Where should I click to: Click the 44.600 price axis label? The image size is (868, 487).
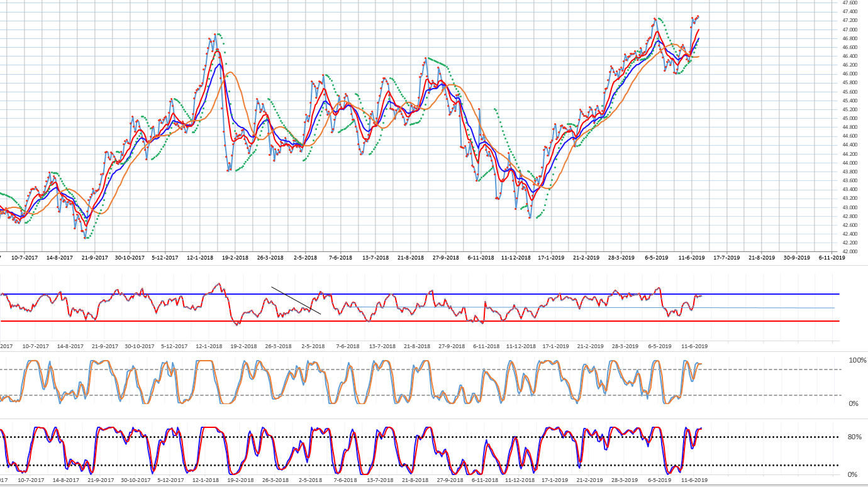(849, 136)
